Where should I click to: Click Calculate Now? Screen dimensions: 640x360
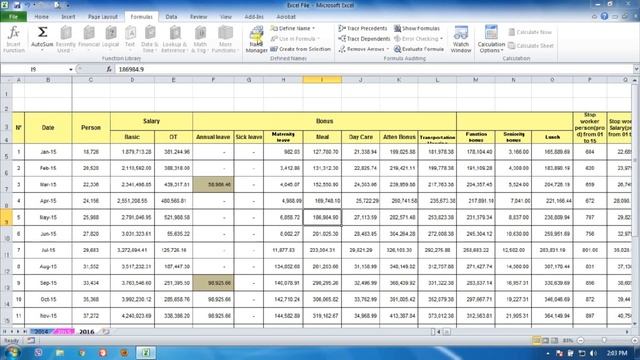[x=530, y=32]
